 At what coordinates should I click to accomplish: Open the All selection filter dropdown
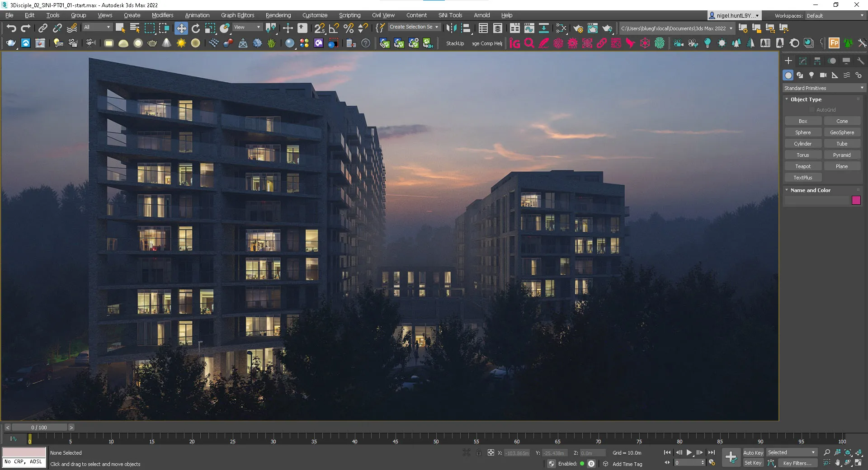(97, 27)
